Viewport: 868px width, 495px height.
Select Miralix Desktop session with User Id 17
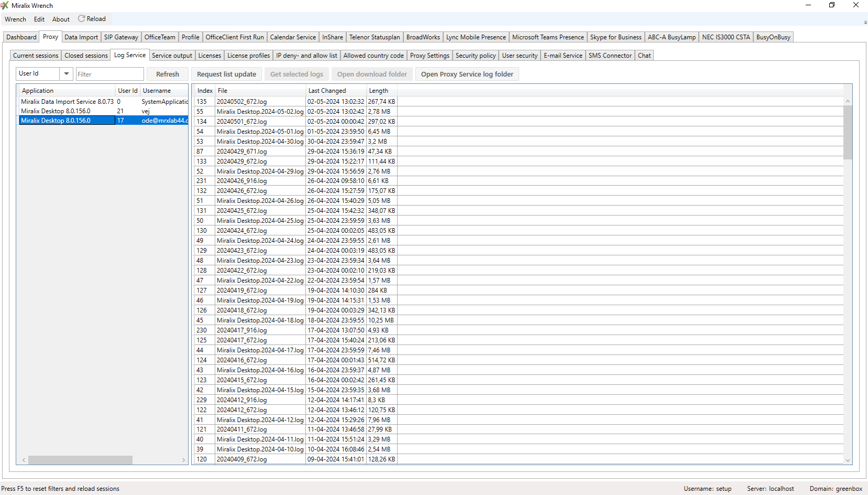click(104, 121)
